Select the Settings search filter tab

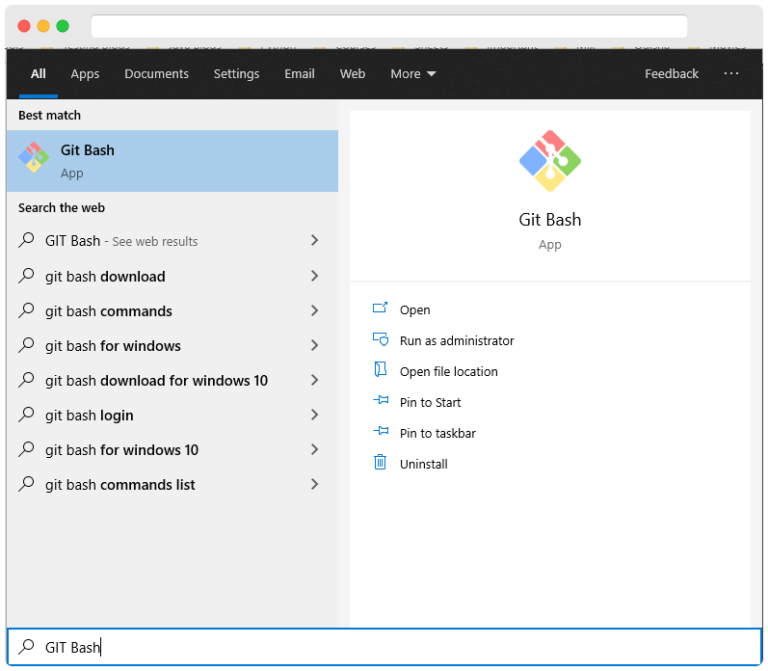pos(236,74)
